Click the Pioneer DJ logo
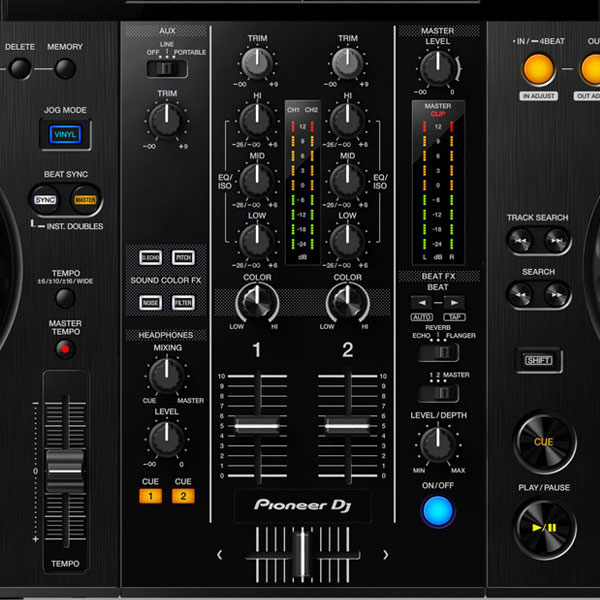 coord(302,505)
